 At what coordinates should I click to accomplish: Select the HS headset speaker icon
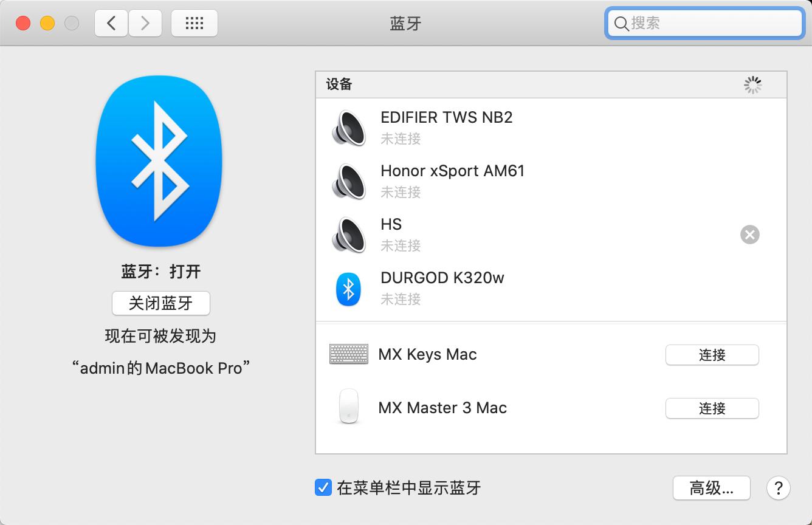coord(349,235)
